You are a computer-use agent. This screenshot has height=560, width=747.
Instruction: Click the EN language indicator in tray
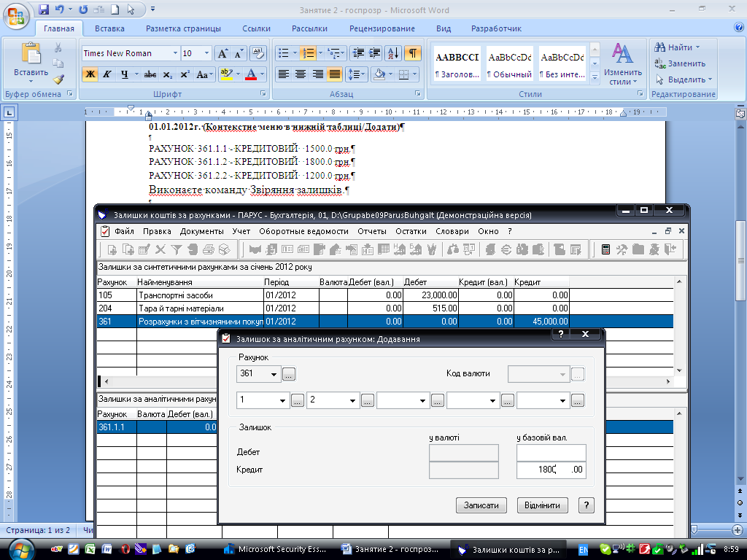coord(583,550)
